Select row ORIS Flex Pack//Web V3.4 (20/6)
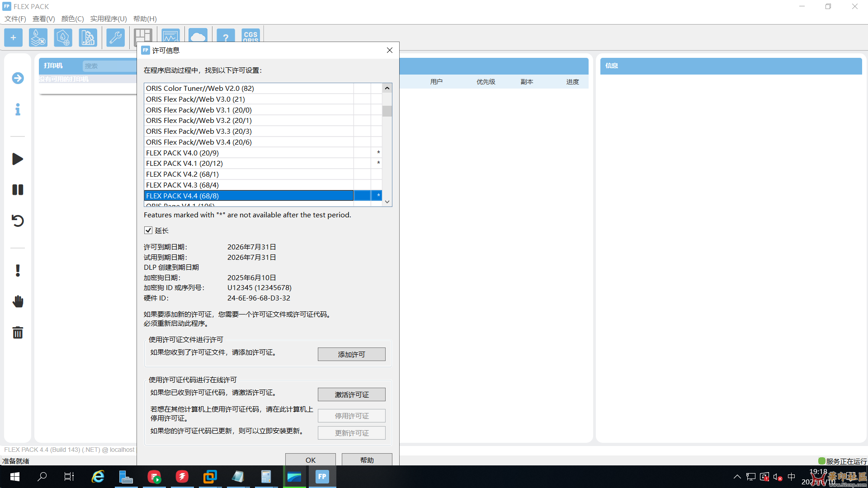The image size is (868, 488). click(x=263, y=142)
